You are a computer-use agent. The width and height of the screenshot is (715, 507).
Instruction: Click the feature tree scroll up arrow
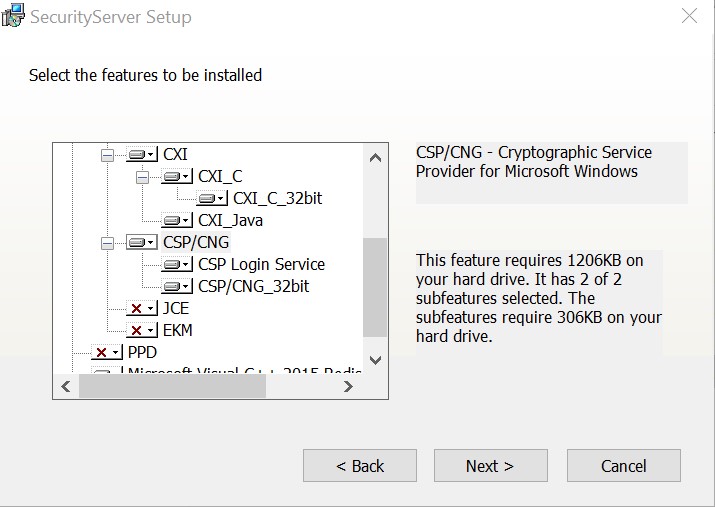[375, 158]
